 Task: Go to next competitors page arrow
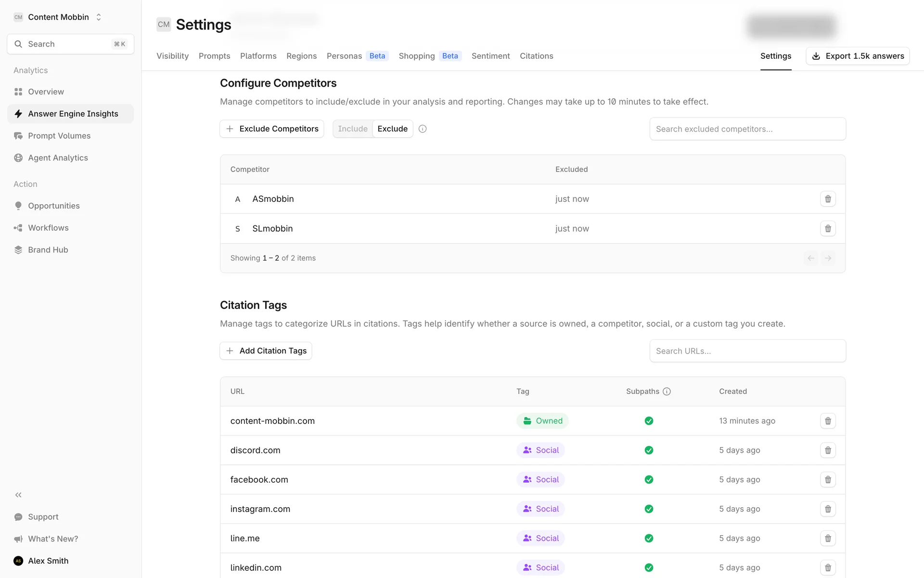pos(828,258)
